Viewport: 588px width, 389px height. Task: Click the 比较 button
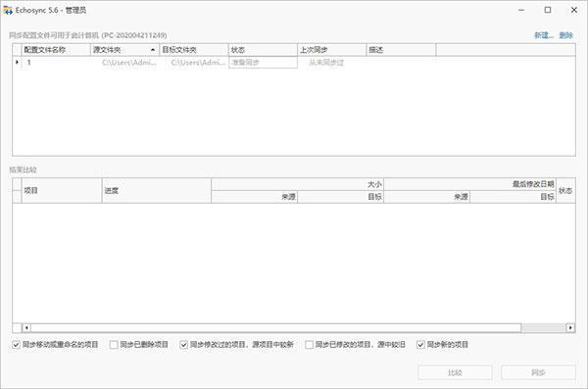coord(455,372)
